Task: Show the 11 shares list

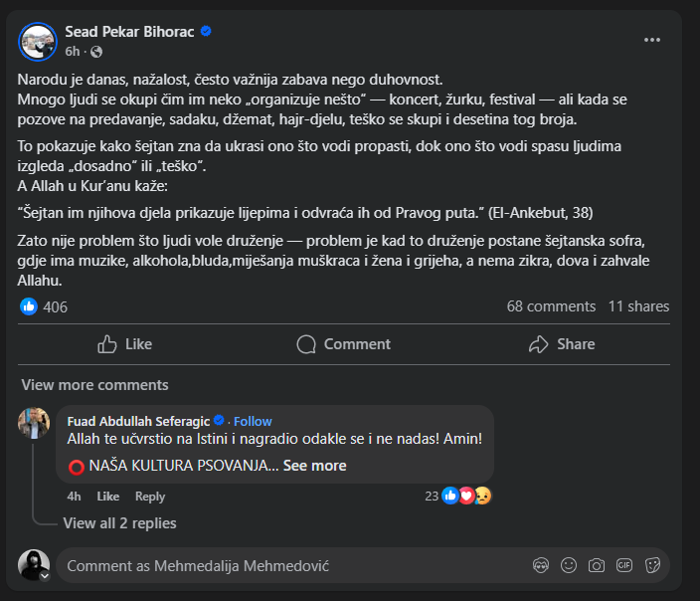Action: point(638,306)
